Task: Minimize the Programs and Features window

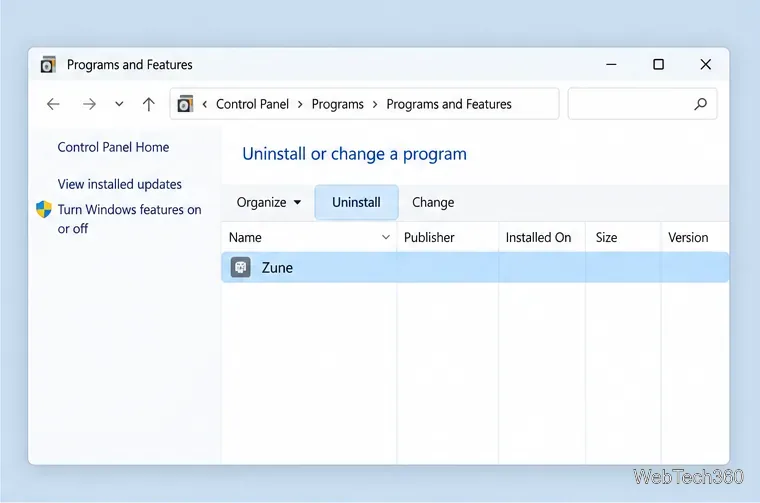Action: pyautogui.click(x=611, y=64)
